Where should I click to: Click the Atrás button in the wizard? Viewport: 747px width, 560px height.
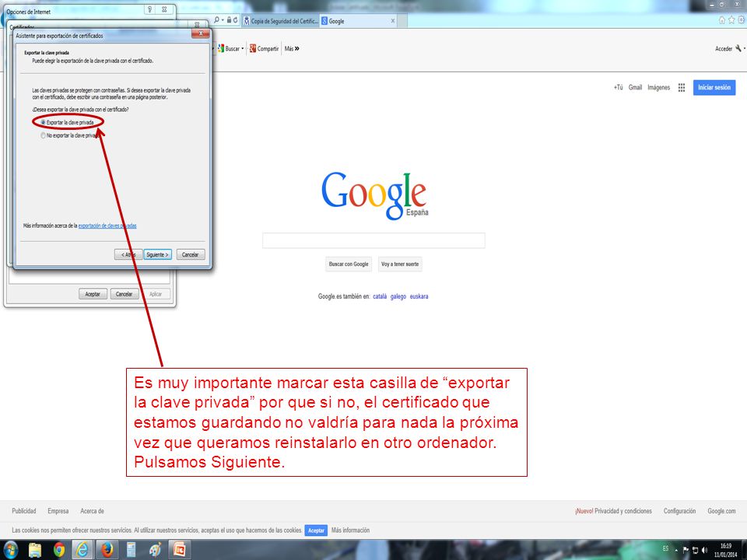coord(128,255)
